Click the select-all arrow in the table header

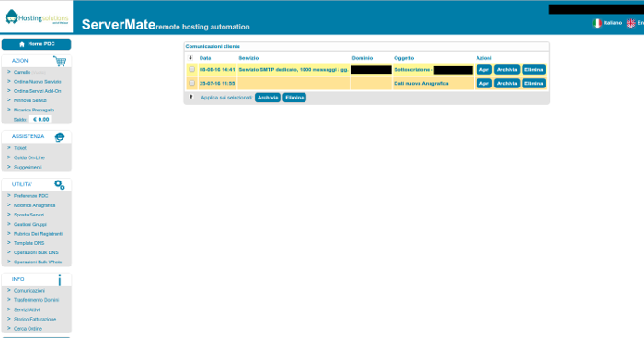190,58
